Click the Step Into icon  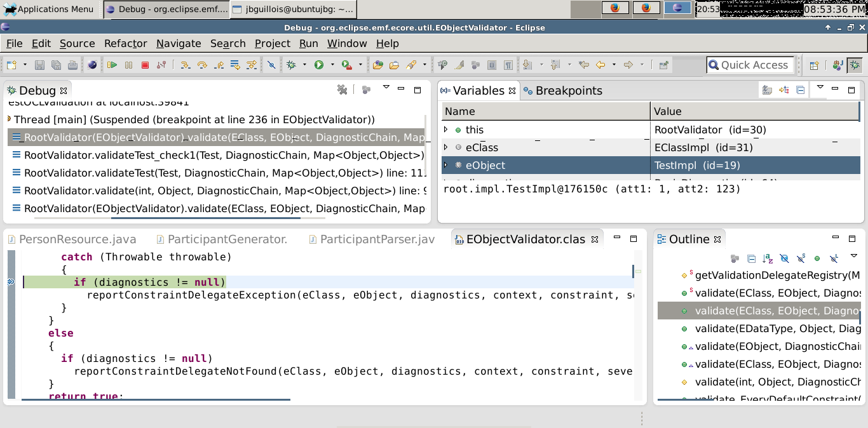[x=186, y=65]
